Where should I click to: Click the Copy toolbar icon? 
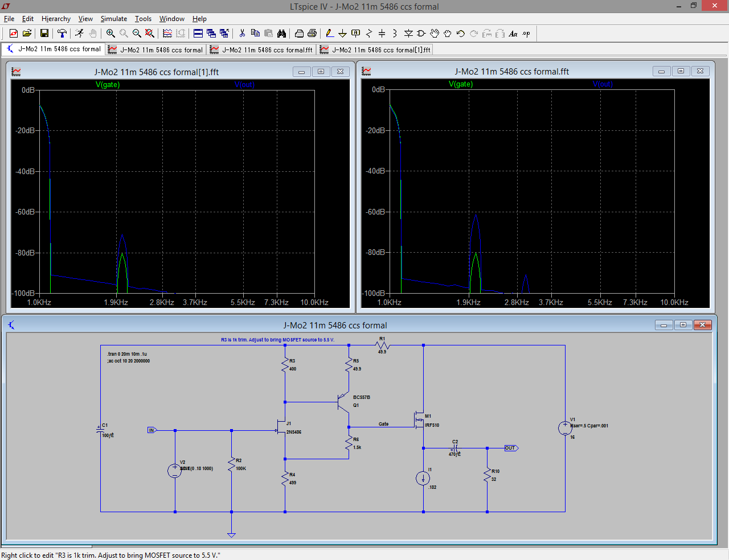coord(255,34)
